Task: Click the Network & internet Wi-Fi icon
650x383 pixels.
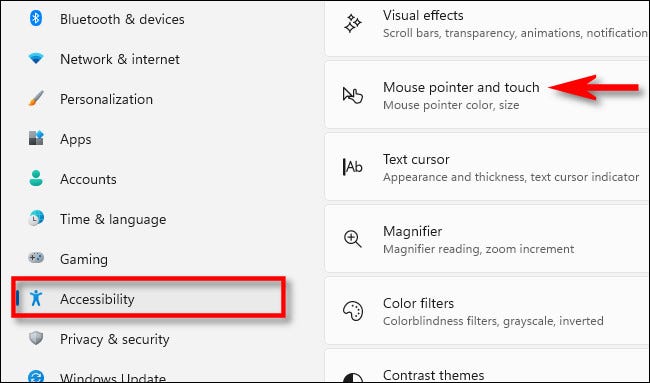Action: (x=36, y=58)
